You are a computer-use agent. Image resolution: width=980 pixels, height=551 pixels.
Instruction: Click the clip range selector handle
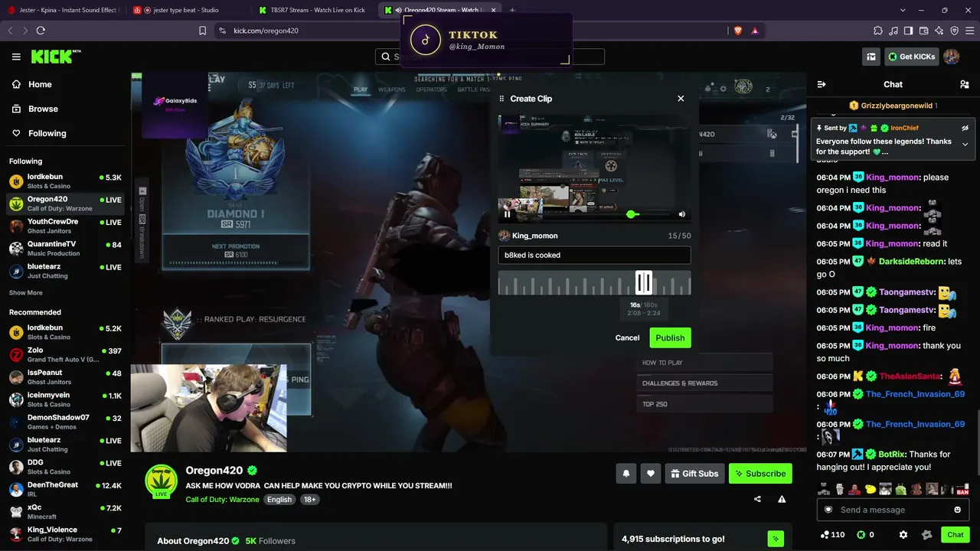coord(643,283)
